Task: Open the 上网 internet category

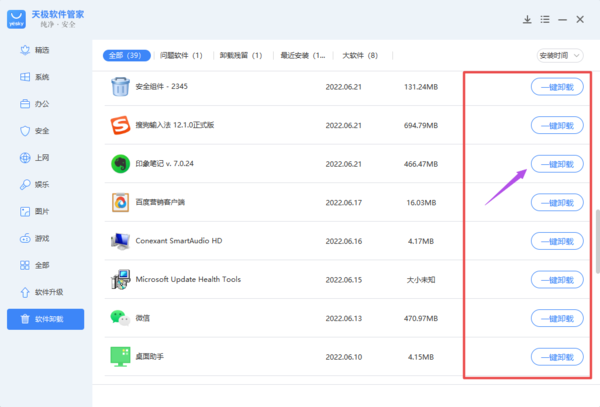Action: point(40,158)
